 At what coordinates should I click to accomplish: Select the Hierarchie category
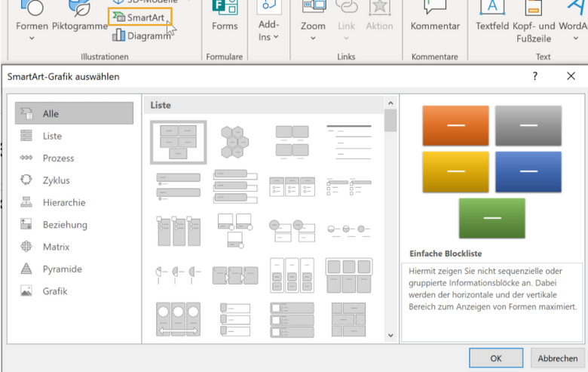(74, 202)
